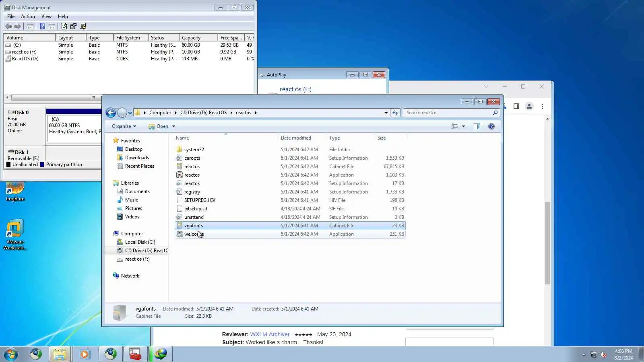Select the system32 folder
This screenshot has width=644, height=362.
coord(290,150)
